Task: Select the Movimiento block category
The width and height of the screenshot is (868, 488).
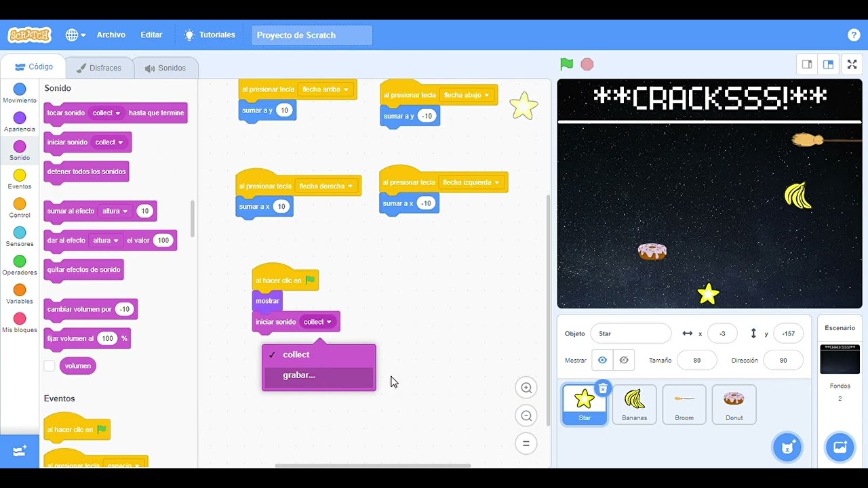Action: pos(20,94)
